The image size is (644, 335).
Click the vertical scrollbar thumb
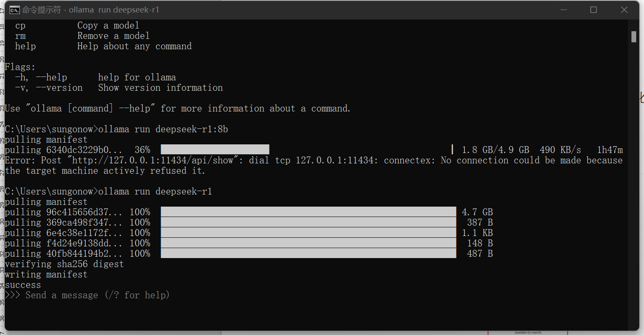(634, 37)
